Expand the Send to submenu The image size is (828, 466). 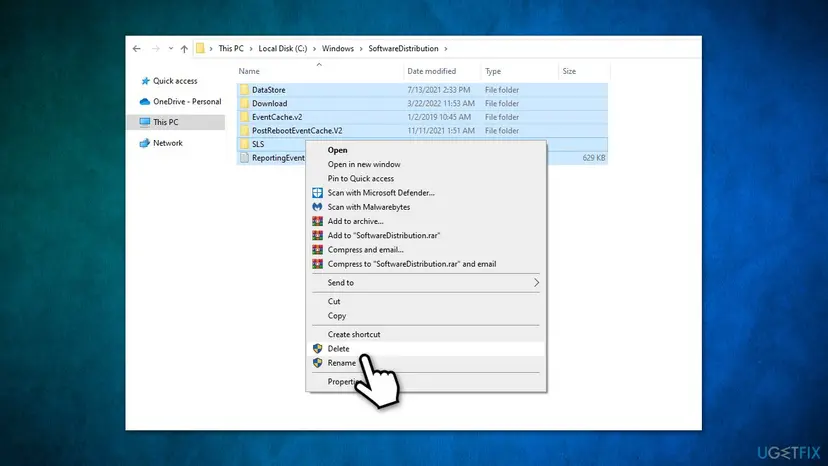426,283
